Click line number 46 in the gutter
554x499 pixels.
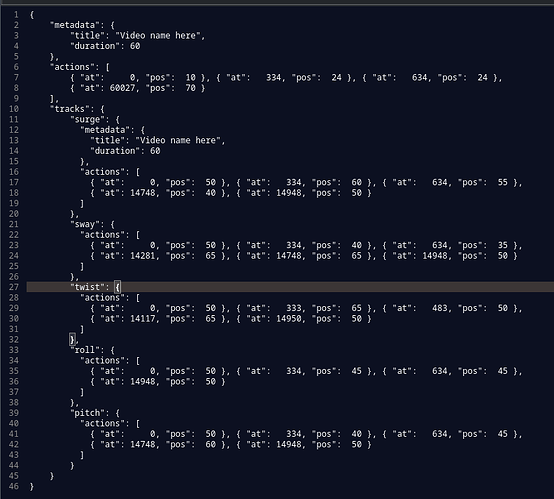(14, 486)
